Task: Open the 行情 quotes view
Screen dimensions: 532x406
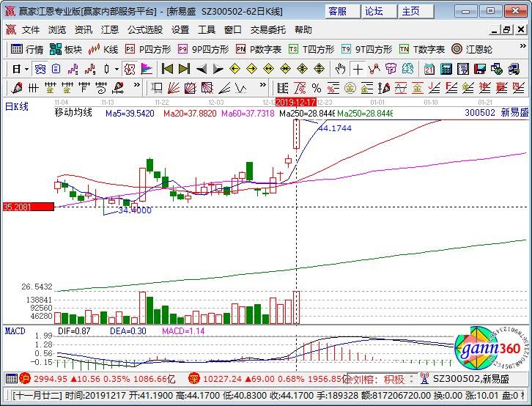Action: 27,50
